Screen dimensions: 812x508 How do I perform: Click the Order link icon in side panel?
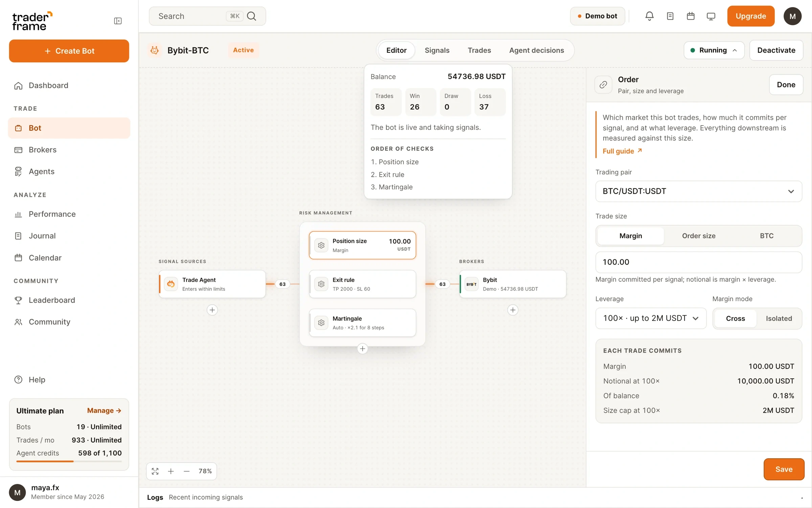click(603, 85)
